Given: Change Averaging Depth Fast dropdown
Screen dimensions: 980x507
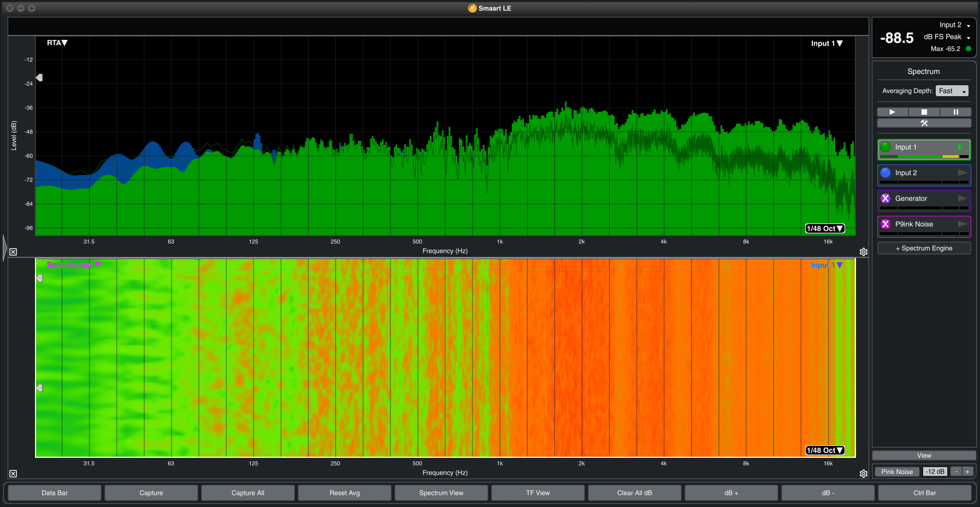Looking at the screenshot, I should [x=952, y=91].
